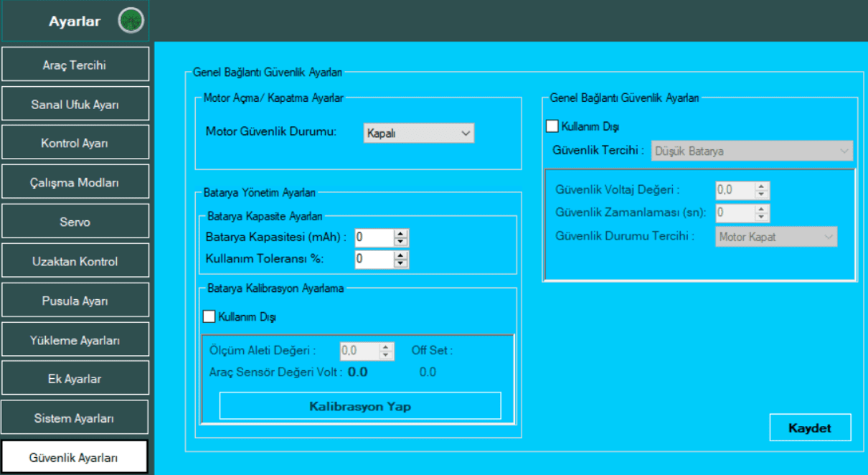This screenshot has height=475, width=868.
Task: Click the Ölçüm Aleti Değeri field
Action: (359, 351)
